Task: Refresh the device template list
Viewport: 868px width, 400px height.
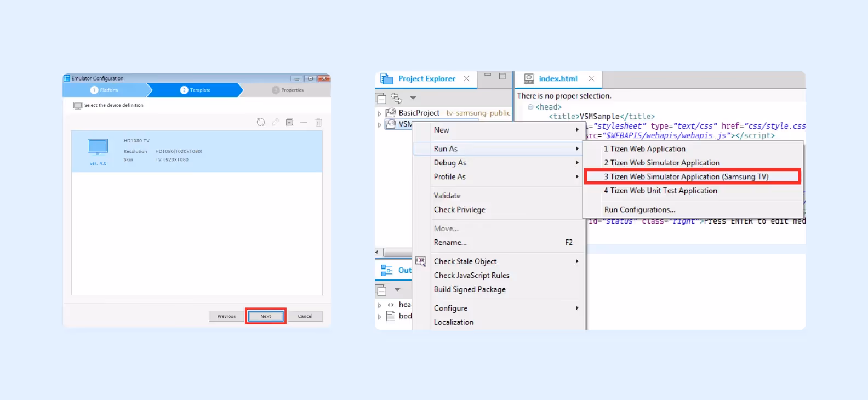Action: pyautogui.click(x=261, y=122)
